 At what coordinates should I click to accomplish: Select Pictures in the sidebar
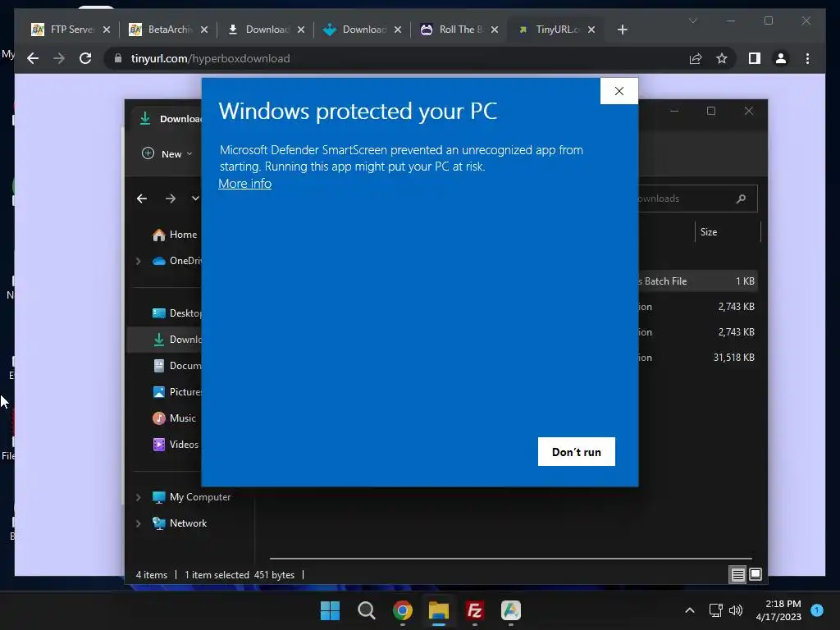177,391
